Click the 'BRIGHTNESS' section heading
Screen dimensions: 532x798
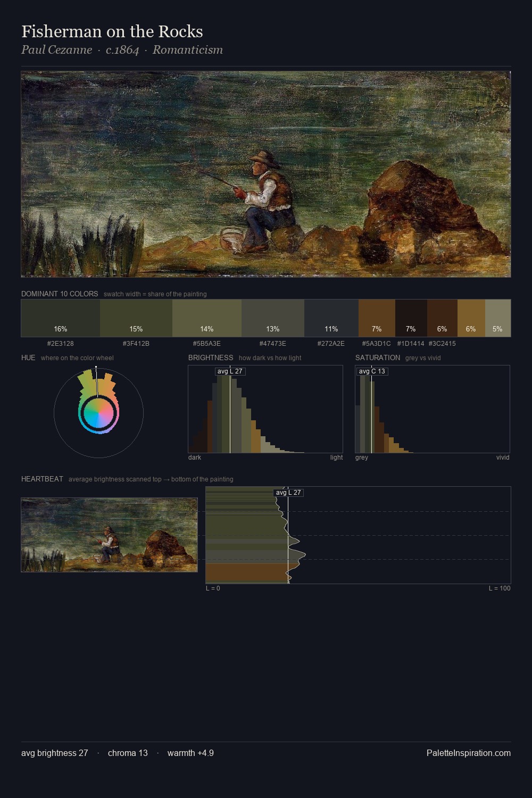[211, 358]
